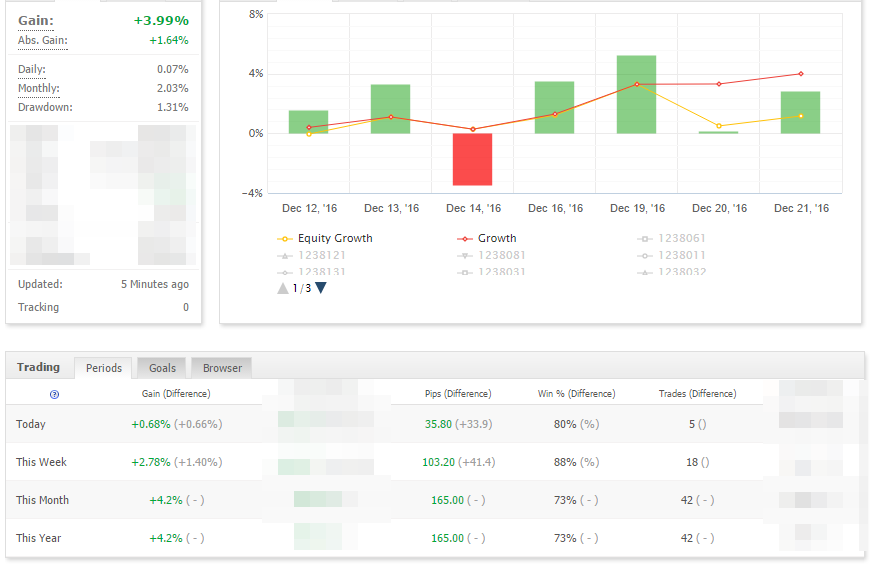This screenshot has height=566, width=871.
Task: Click the help question mark icon
Action: pos(54,394)
